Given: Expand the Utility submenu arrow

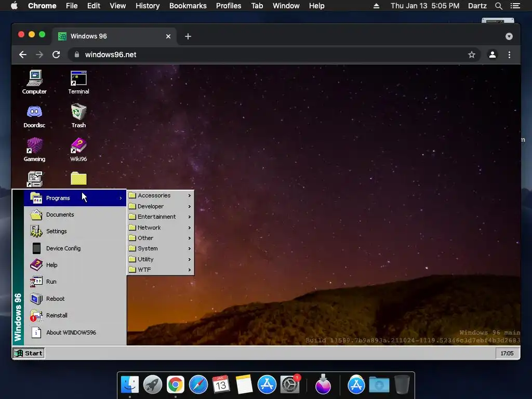Looking at the screenshot, I should click(x=189, y=259).
